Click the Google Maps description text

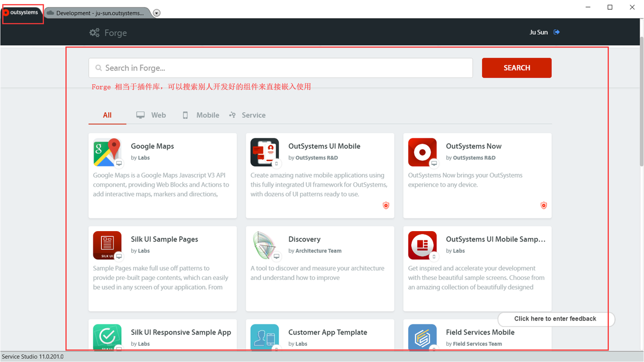(161, 184)
